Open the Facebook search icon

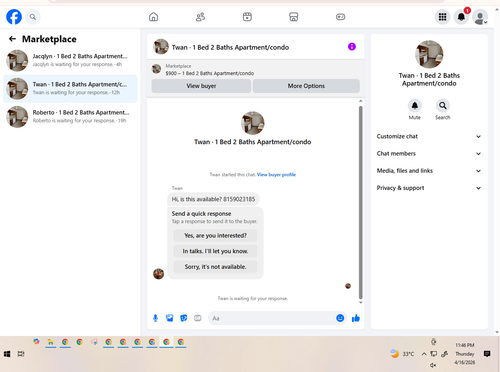click(x=33, y=17)
